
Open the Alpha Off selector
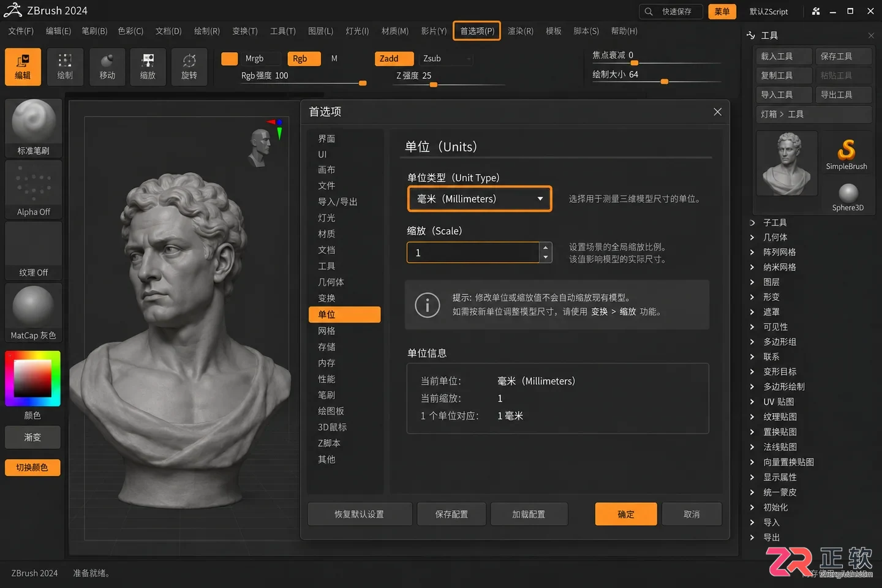coord(33,189)
